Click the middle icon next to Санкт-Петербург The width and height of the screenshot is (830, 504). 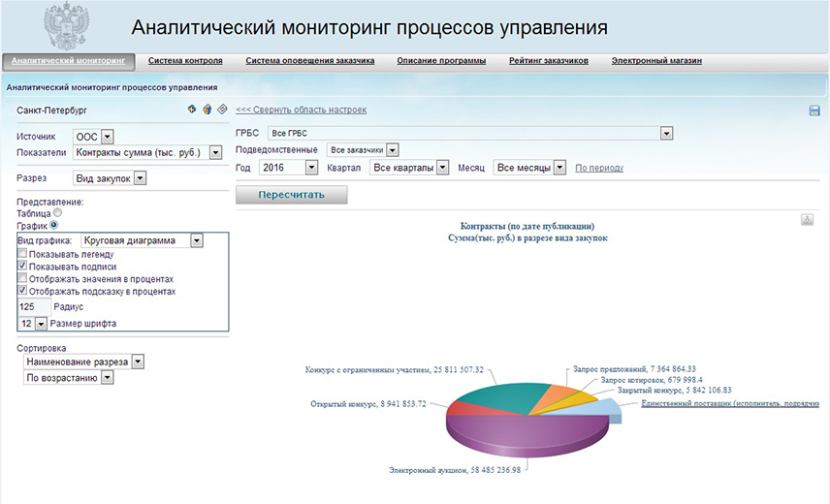(x=207, y=110)
